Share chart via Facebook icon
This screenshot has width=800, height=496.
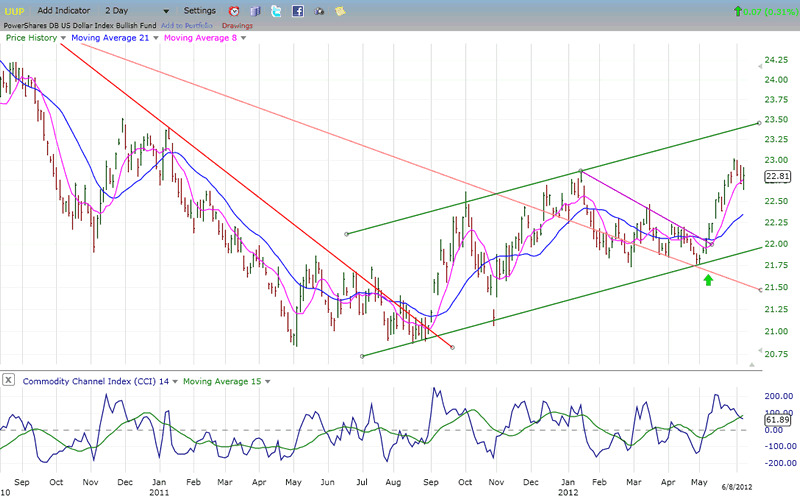298,11
